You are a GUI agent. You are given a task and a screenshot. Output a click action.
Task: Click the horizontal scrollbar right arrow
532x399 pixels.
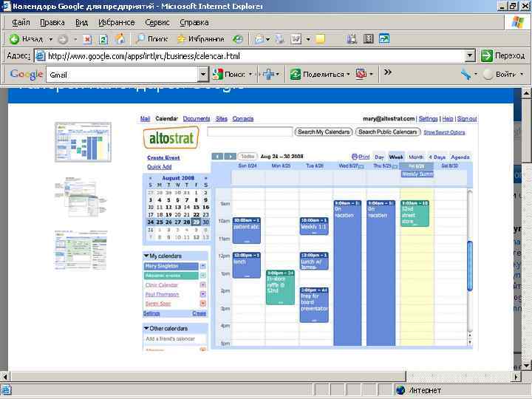click(516, 377)
